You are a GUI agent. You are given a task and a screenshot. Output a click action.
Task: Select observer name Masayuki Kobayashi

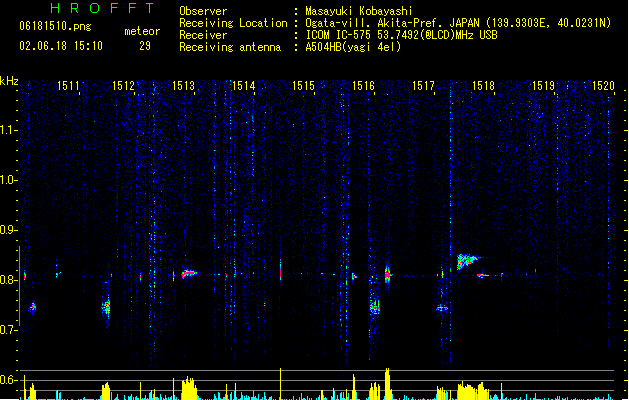359,11
